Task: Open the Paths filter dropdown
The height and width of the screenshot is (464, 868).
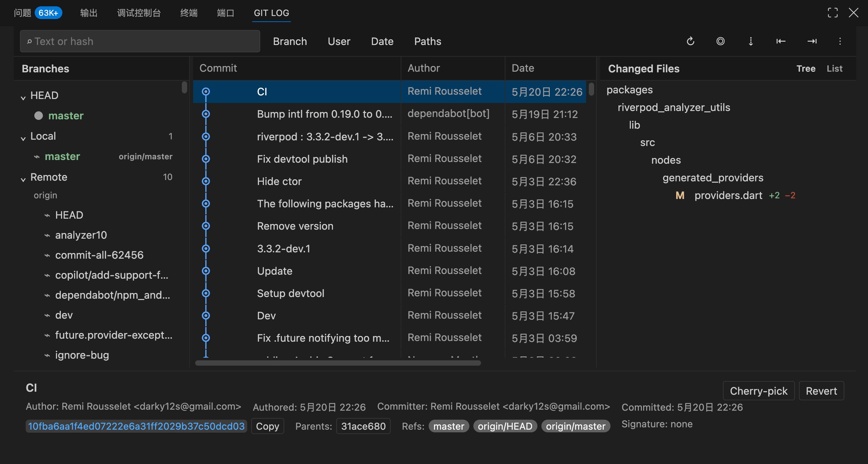Action: tap(428, 41)
